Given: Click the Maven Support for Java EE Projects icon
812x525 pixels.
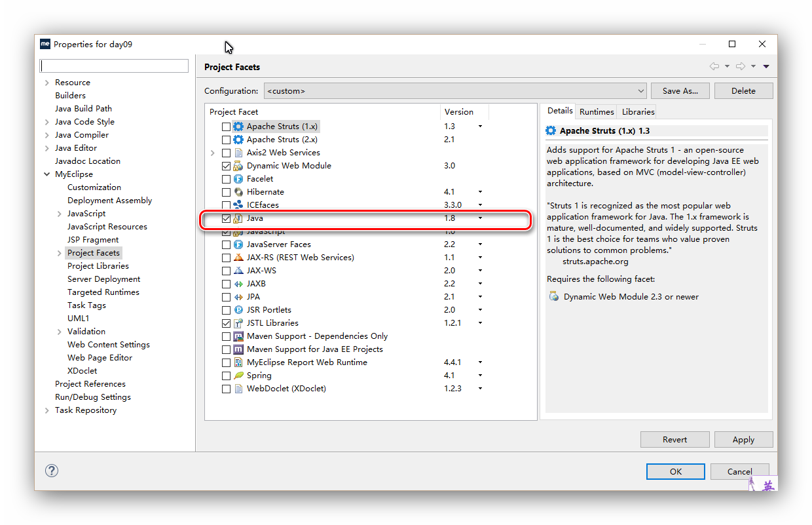Looking at the screenshot, I should coord(238,349).
